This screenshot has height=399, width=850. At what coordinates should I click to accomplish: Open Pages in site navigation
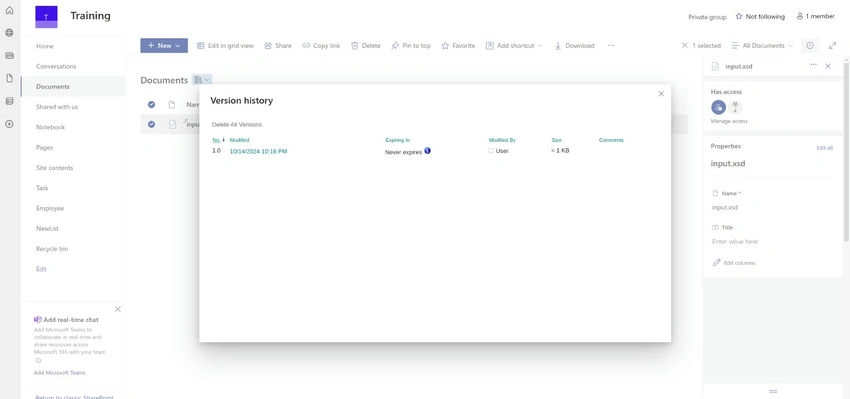click(x=44, y=147)
